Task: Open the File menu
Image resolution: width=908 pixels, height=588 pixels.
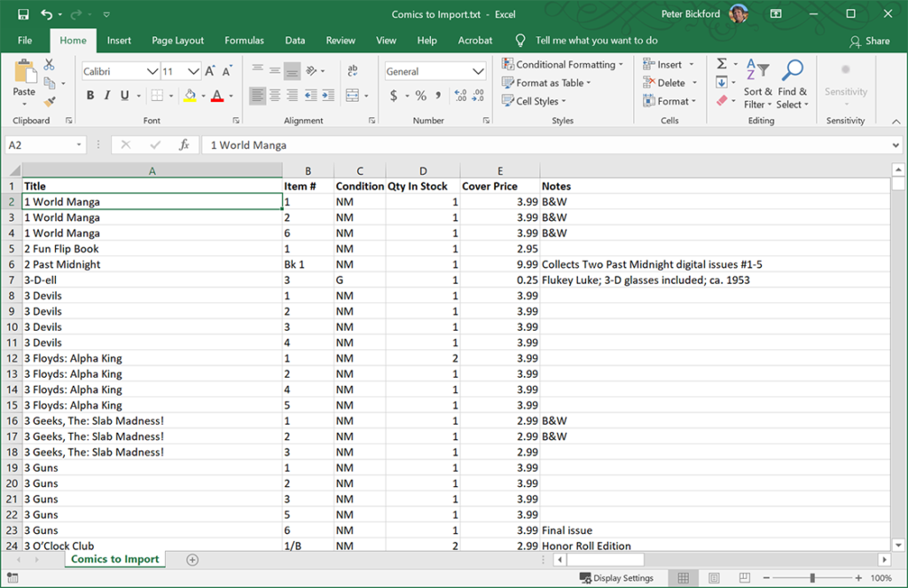Action: click(x=25, y=41)
